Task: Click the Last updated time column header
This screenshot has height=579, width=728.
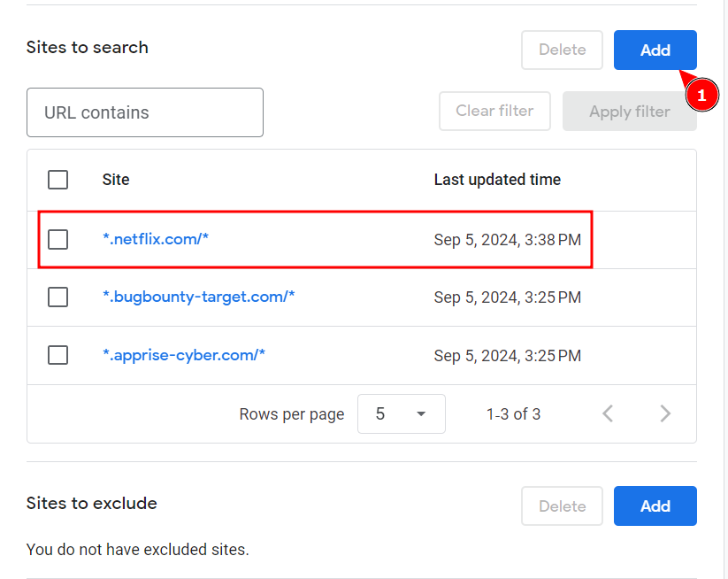Action: [x=497, y=180]
